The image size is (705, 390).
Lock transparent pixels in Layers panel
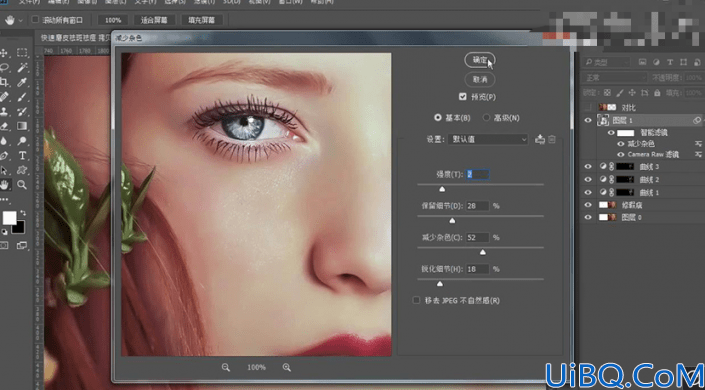[607, 93]
